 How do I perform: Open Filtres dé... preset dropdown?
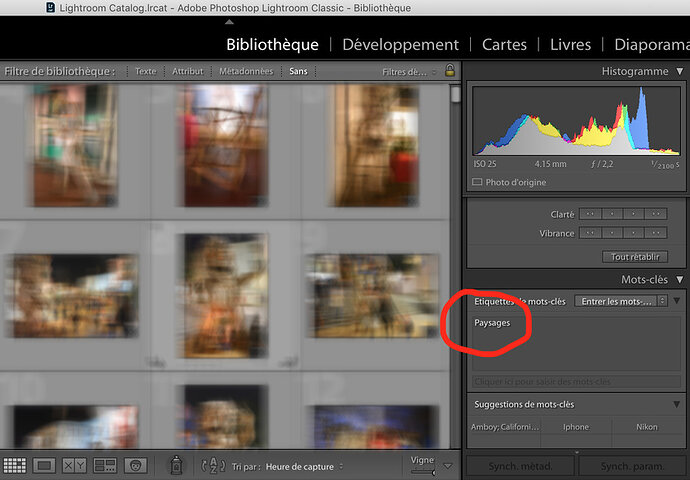[x=409, y=72]
